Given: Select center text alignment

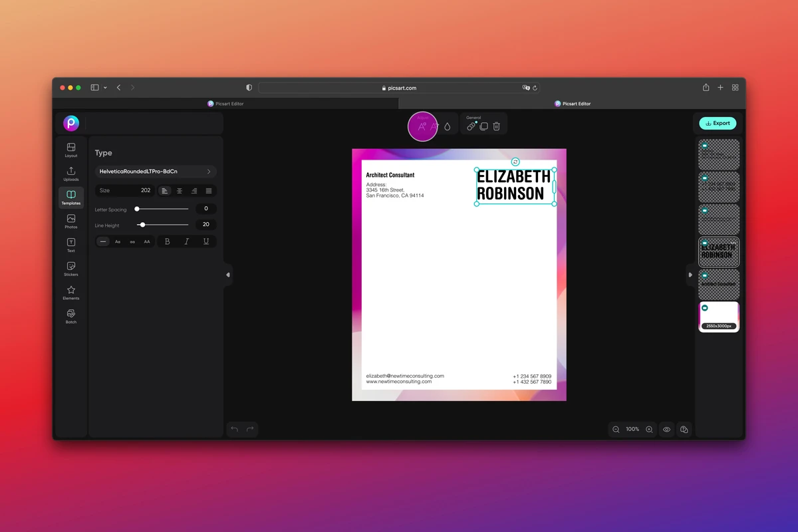Looking at the screenshot, I should pos(179,190).
